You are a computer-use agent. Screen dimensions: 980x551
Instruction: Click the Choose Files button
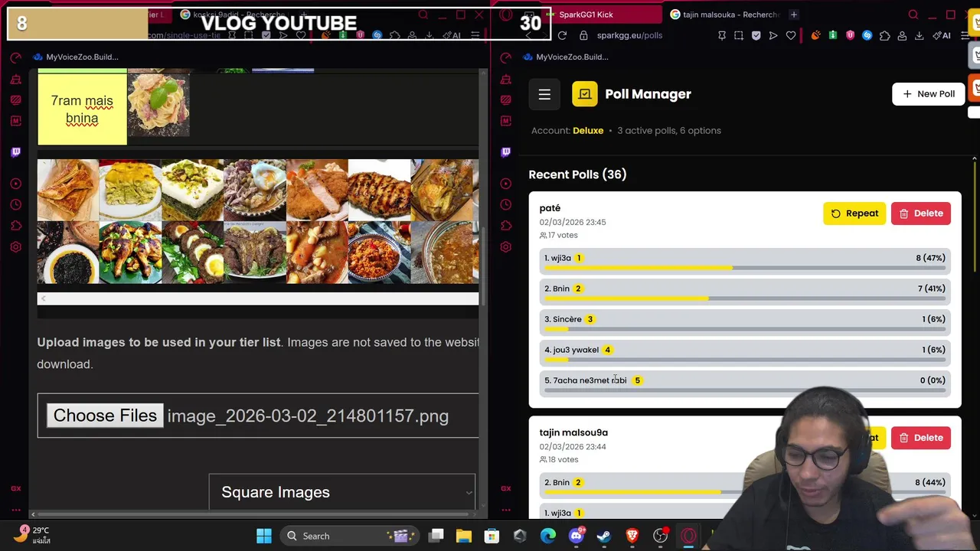105,416
